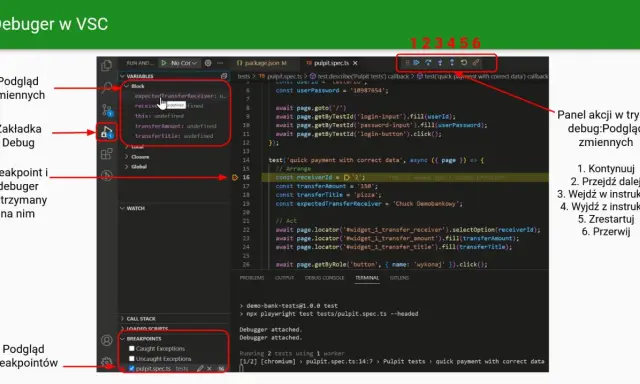Open the Explorer view in activity bar
640x384 pixels.
[x=107, y=65]
